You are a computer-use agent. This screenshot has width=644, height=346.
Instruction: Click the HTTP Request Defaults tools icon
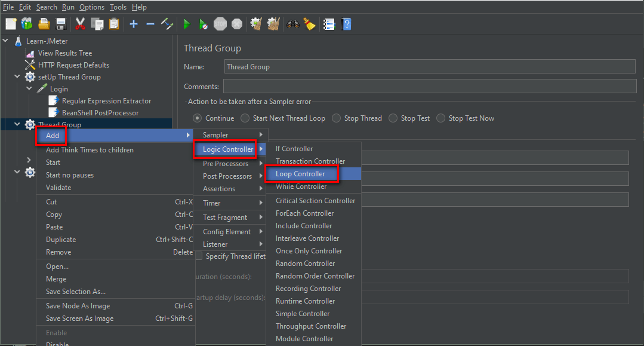point(30,65)
